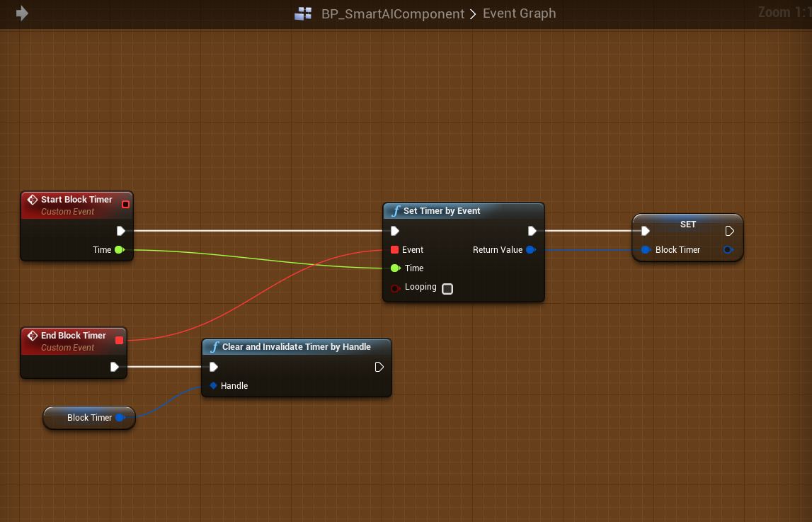Click Block Timer input pin on SET node
This screenshot has height=522, width=812.
point(646,249)
